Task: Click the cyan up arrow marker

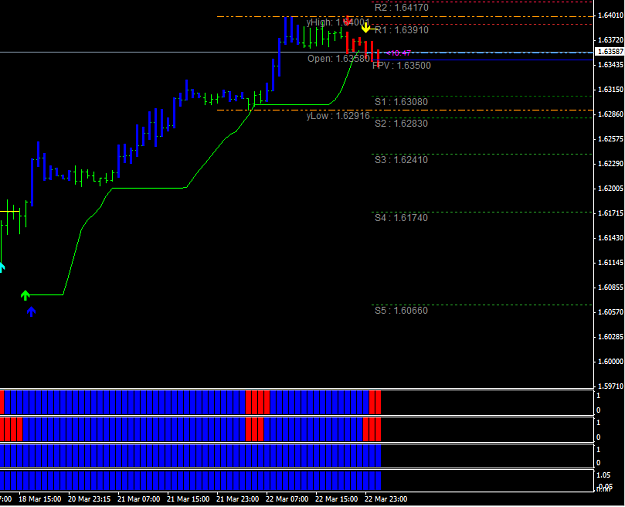Action: [x=2, y=267]
